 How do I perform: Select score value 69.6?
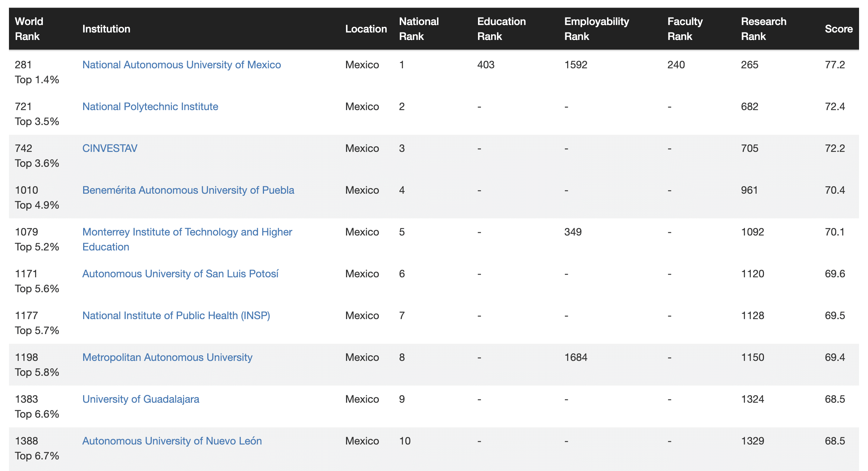pyautogui.click(x=835, y=274)
